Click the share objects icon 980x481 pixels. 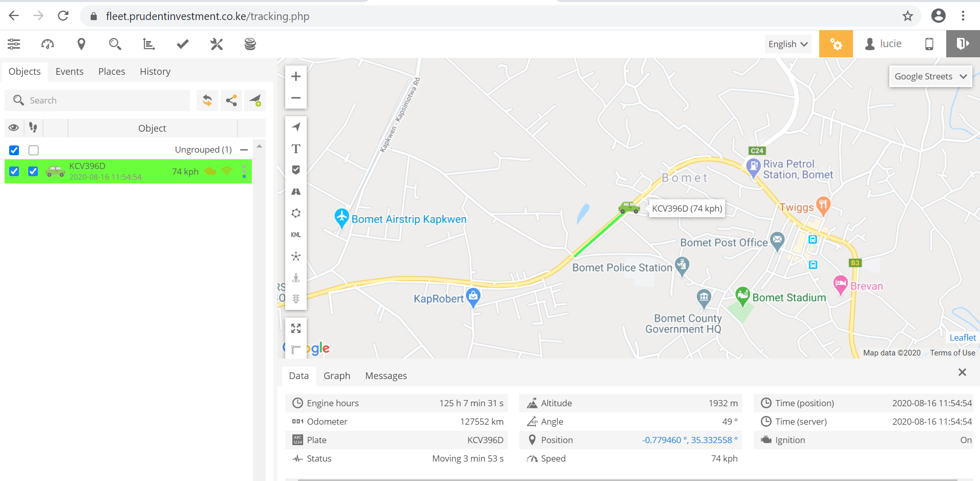click(x=231, y=100)
